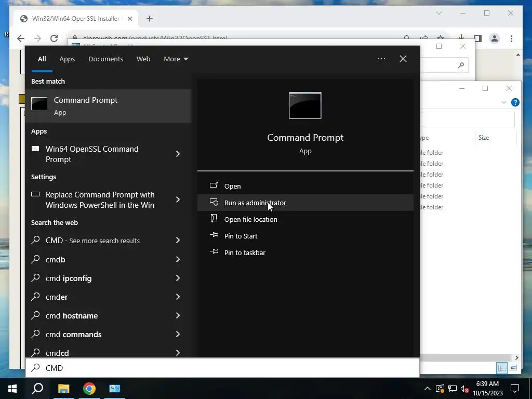Viewport: 532px width, 399px height.
Task: Click the search magnifier in background window
Action: [461, 65]
